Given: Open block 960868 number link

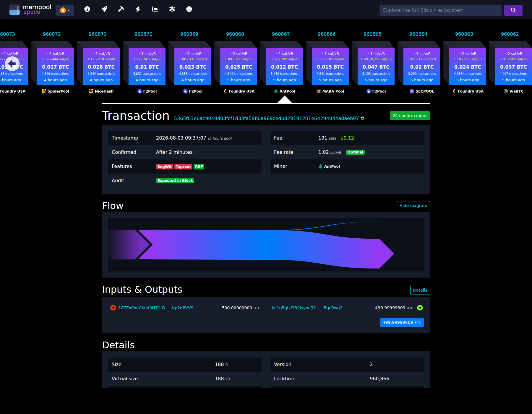Looking at the screenshot, I should pyautogui.click(x=235, y=34).
